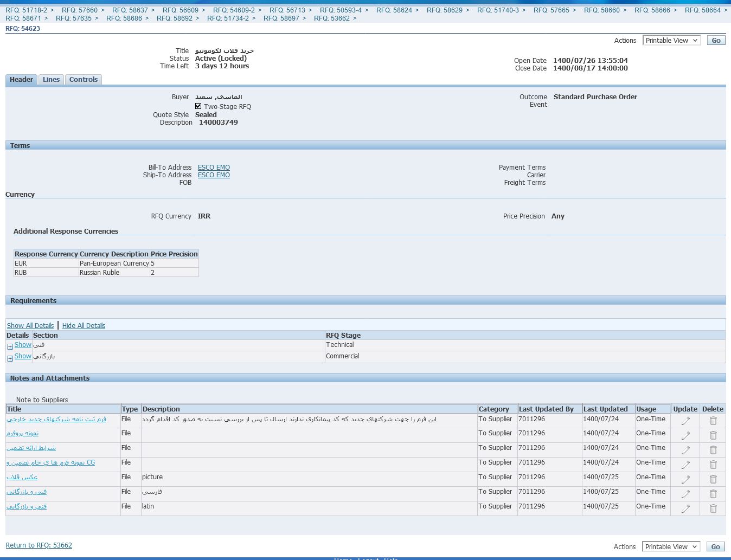Click update pencil for the 'picture' attachment row

[x=685, y=479]
